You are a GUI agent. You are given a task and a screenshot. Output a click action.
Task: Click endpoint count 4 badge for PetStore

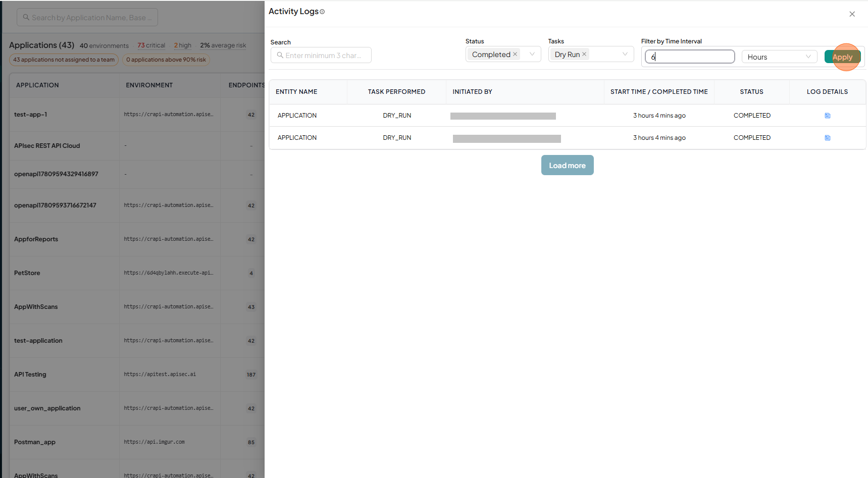click(251, 273)
